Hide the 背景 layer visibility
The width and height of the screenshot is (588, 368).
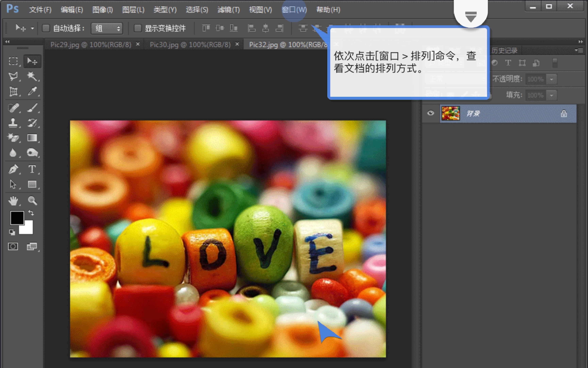(x=430, y=113)
